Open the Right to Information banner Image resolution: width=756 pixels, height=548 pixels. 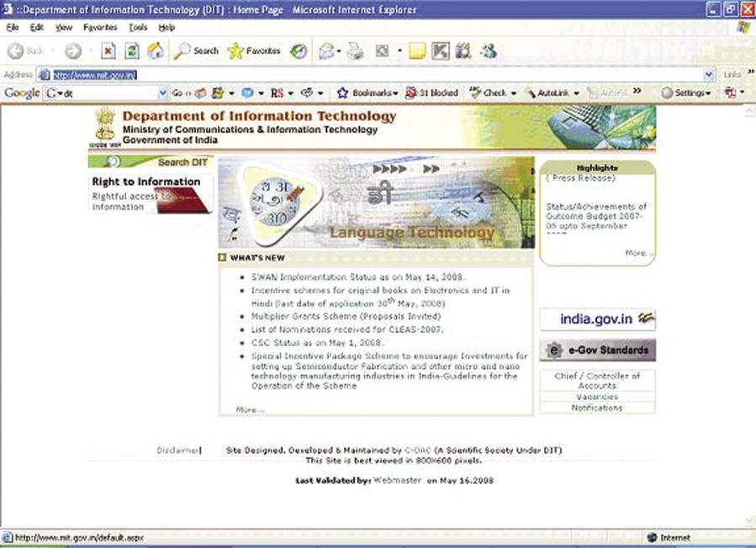point(151,194)
